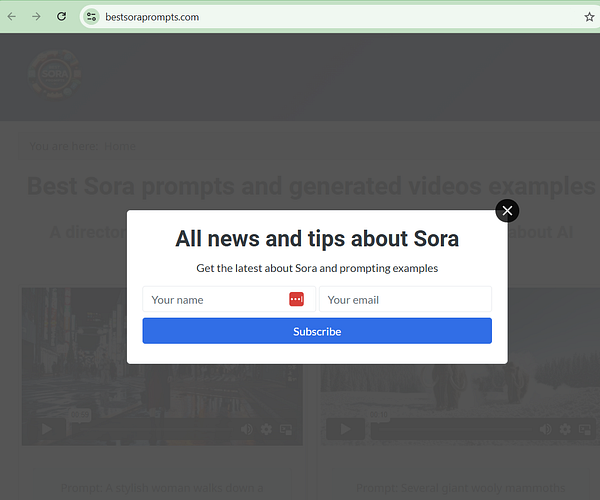Click the Prompt: A stylish woman caption
Image resolution: width=600 pixels, height=500 pixels.
(162, 488)
